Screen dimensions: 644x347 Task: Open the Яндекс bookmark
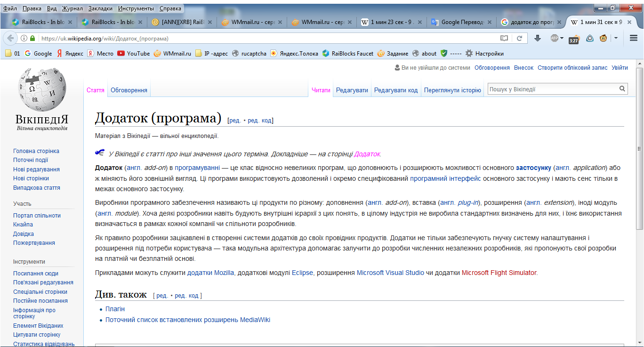[x=70, y=53]
